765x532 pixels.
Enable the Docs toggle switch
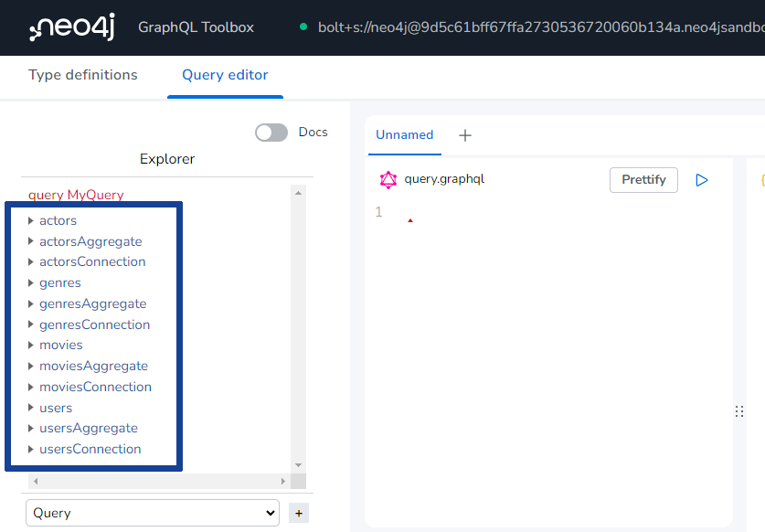[x=271, y=133]
